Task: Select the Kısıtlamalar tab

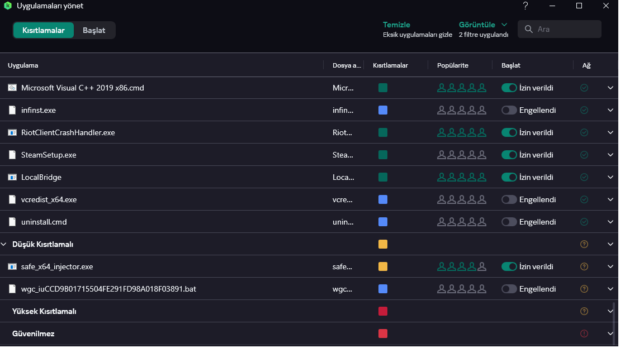Action: (x=44, y=30)
